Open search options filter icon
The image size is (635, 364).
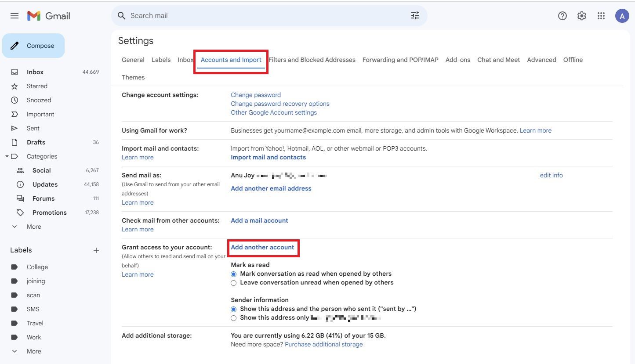point(415,16)
